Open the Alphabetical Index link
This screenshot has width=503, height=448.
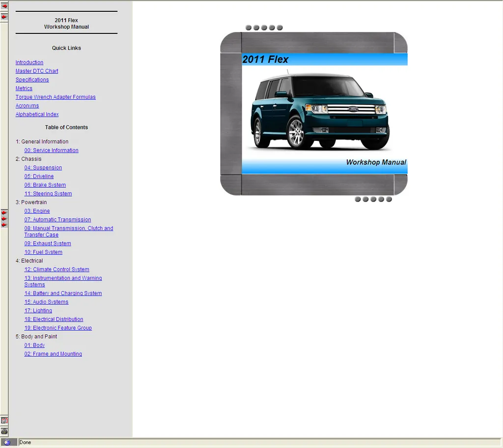point(37,114)
